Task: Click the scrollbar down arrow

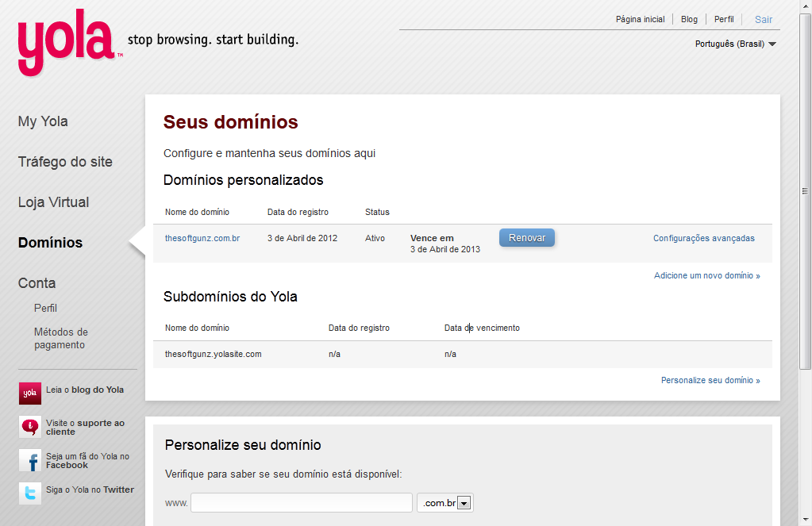Action: click(x=805, y=520)
